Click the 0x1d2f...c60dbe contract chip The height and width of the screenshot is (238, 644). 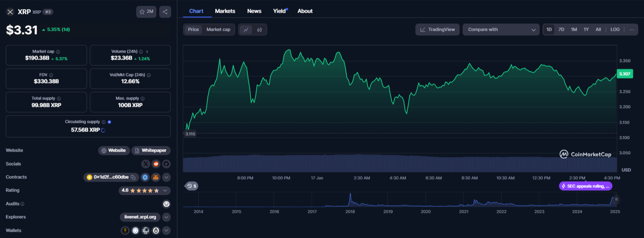[x=111, y=178]
